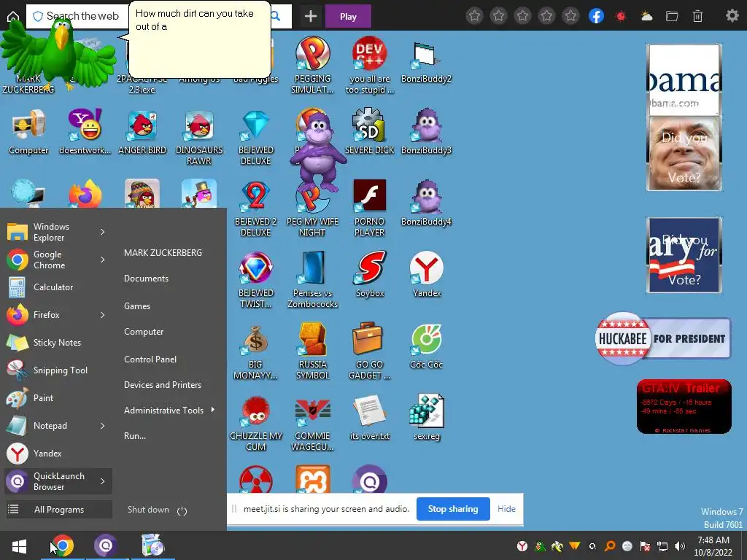The height and width of the screenshot is (560, 747).
Task: Open Documents in Start menu
Action: click(146, 279)
